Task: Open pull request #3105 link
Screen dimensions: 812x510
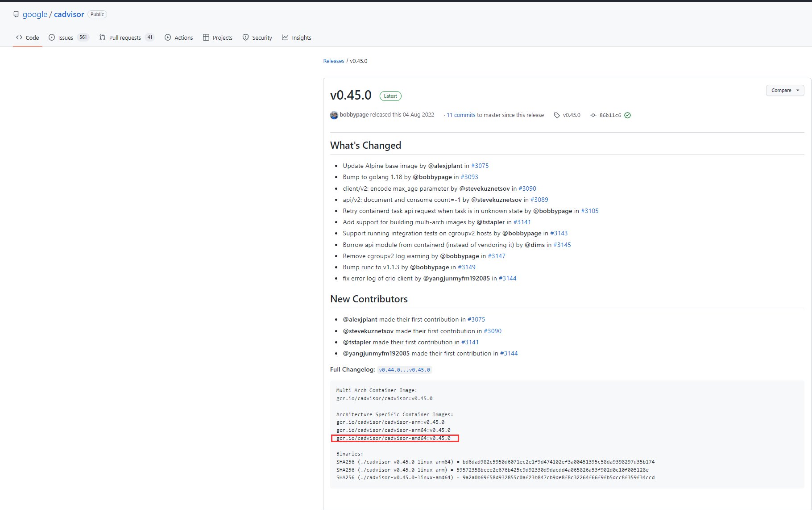Action: click(x=590, y=211)
